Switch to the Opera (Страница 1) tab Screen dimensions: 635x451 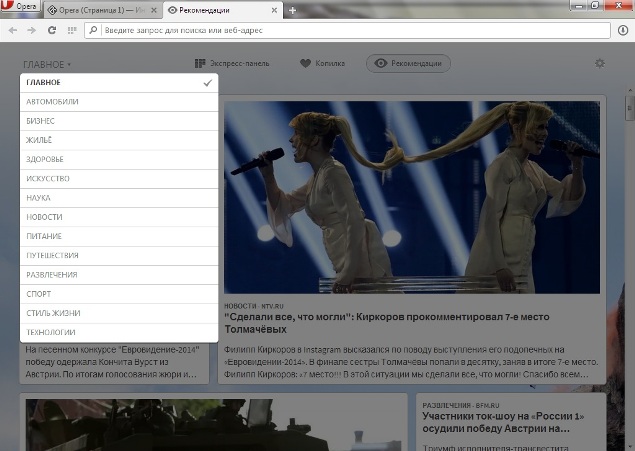pos(102,11)
